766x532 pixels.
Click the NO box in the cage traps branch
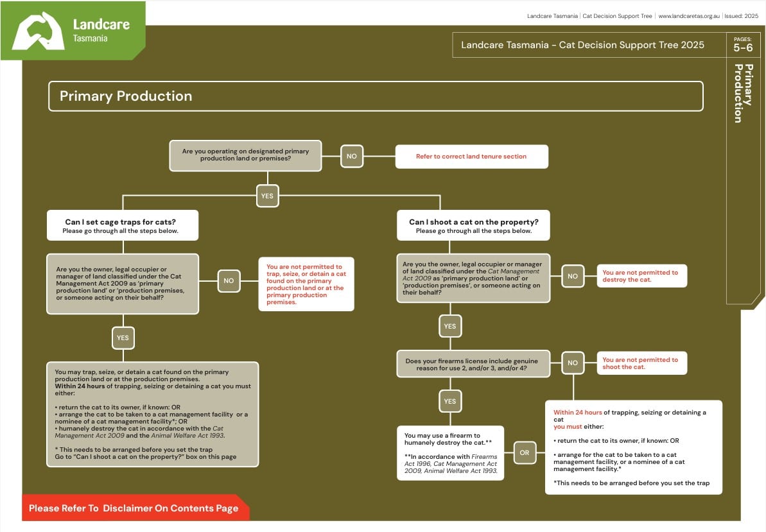(229, 280)
